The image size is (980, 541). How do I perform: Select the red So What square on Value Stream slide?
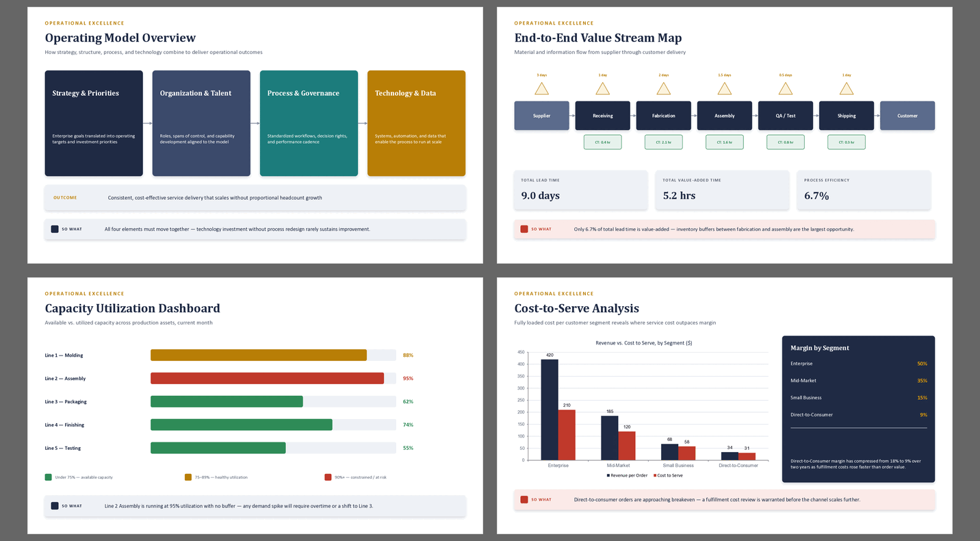524,229
